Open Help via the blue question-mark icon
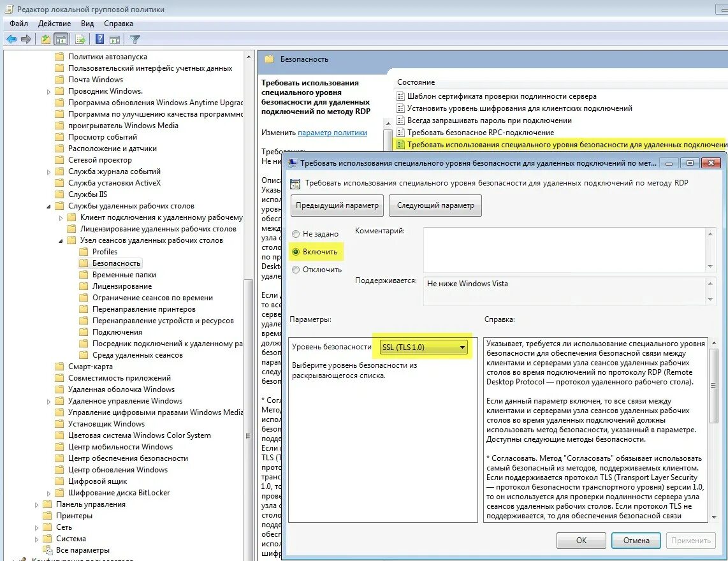The image size is (728, 561). pyautogui.click(x=99, y=40)
